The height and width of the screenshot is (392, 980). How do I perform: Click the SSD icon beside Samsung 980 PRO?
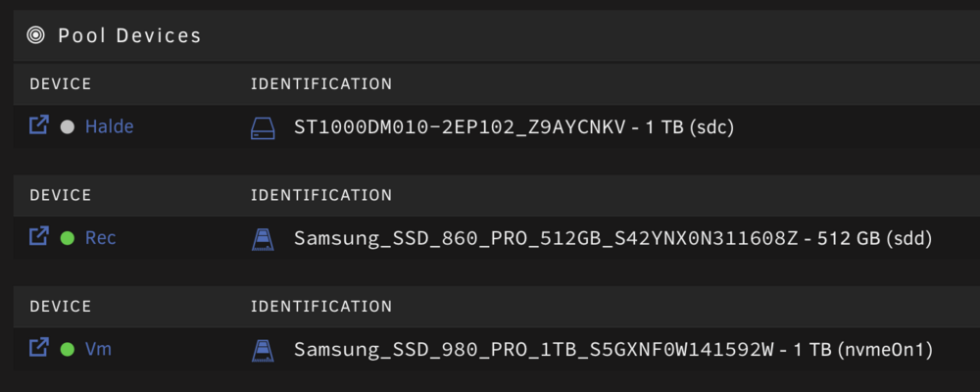(263, 350)
